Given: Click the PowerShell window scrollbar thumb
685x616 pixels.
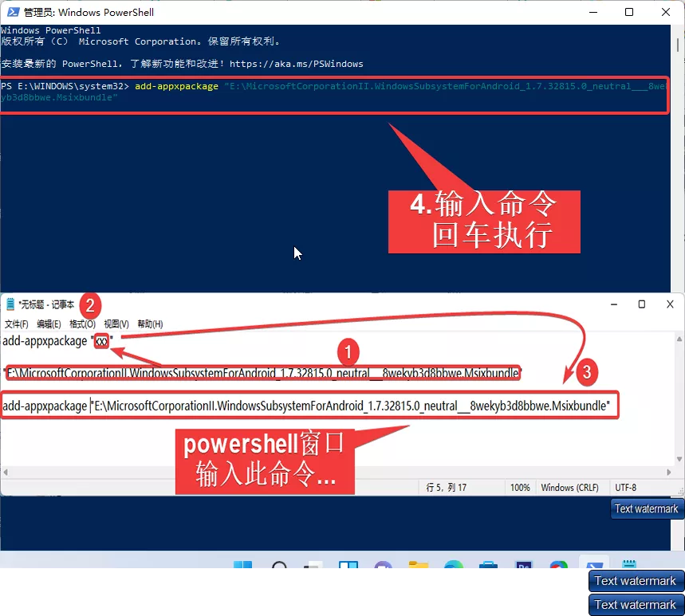Looking at the screenshot, I should tap(678, 45).
